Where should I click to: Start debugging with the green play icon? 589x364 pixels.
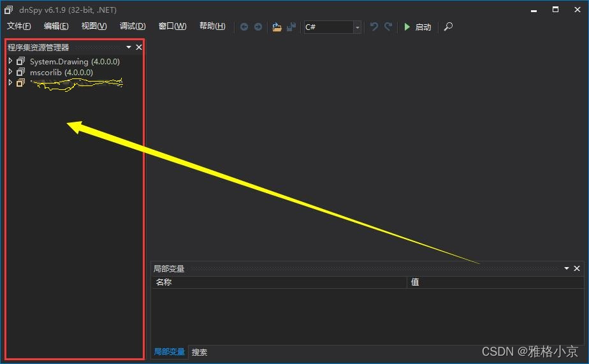click(x=407, y=27)
